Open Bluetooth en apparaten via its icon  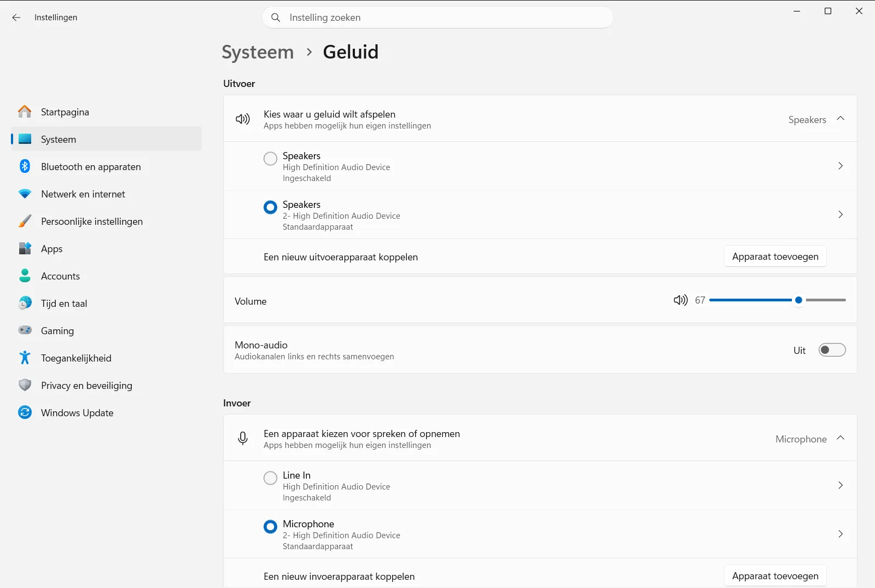pos(25,166)
